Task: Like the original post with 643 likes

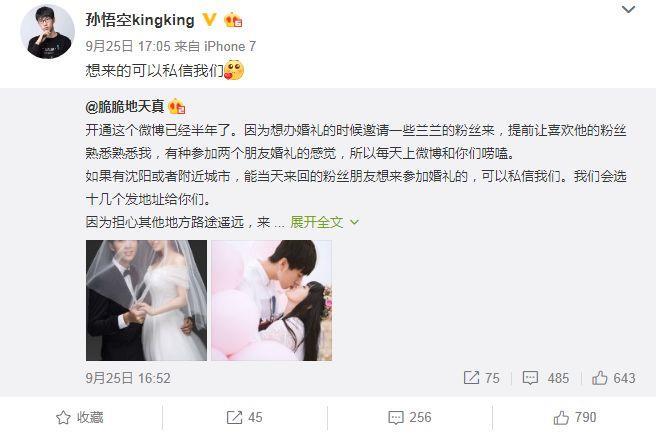Action: pyautogui.click(x=613, y=378)
